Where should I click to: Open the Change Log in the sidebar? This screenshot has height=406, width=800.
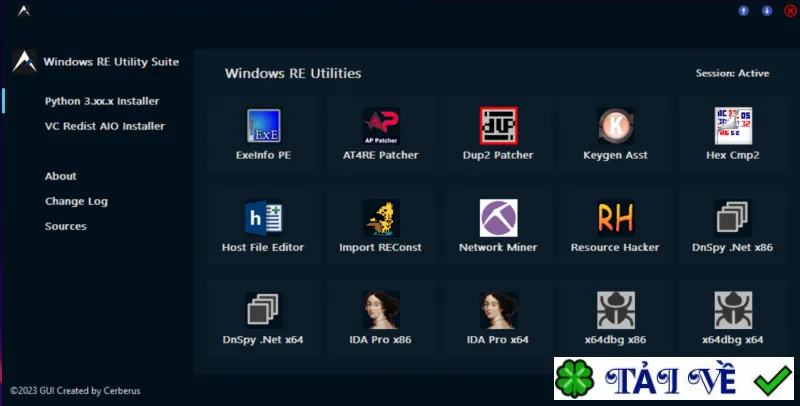[76, 201]
